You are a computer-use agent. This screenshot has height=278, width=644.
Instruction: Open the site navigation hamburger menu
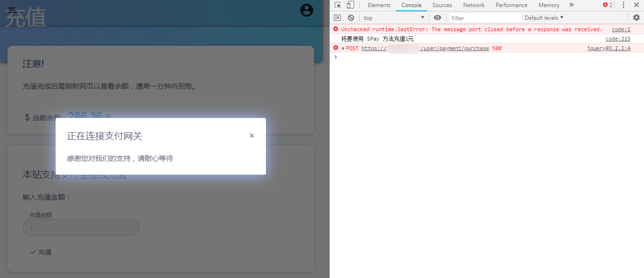[12, 9]
